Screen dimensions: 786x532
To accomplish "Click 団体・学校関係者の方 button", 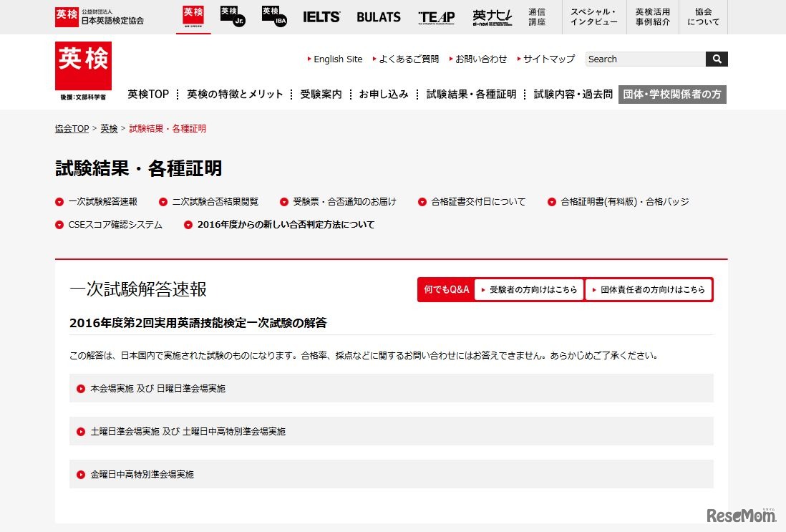I will (672, 95).
